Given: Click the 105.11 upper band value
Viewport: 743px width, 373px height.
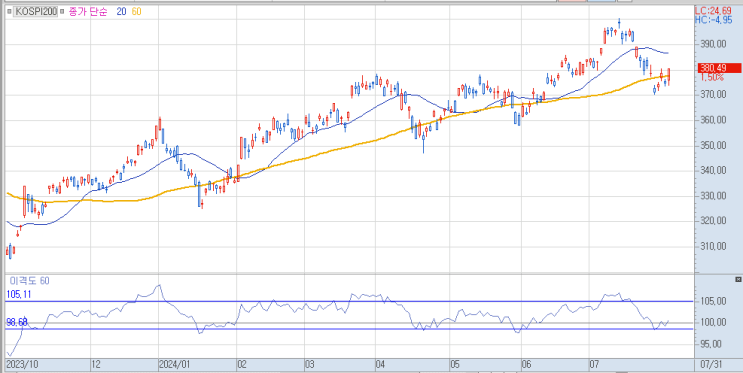Looking at the screenshot, I should click(18, 295).
